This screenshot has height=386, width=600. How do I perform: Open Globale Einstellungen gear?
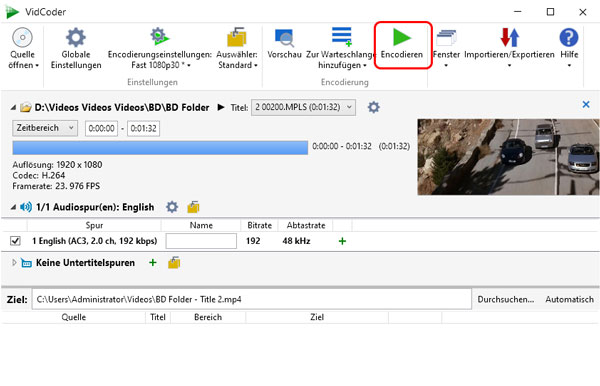pyautogui.click(x=76, y=48)
